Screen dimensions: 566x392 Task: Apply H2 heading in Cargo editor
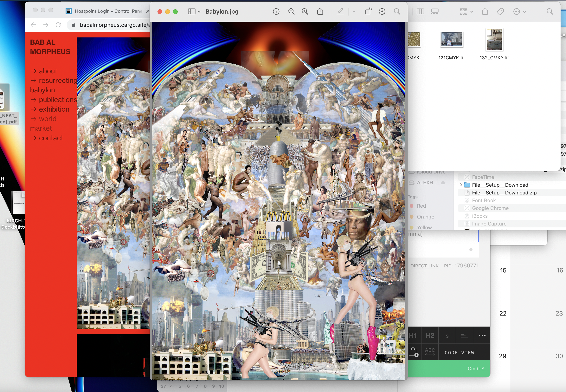coord(430,335)
